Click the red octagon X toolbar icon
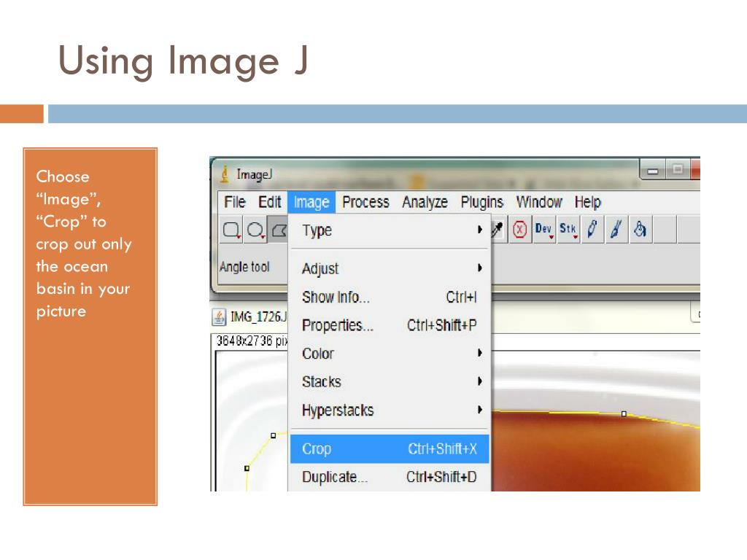 coord(519,230)
